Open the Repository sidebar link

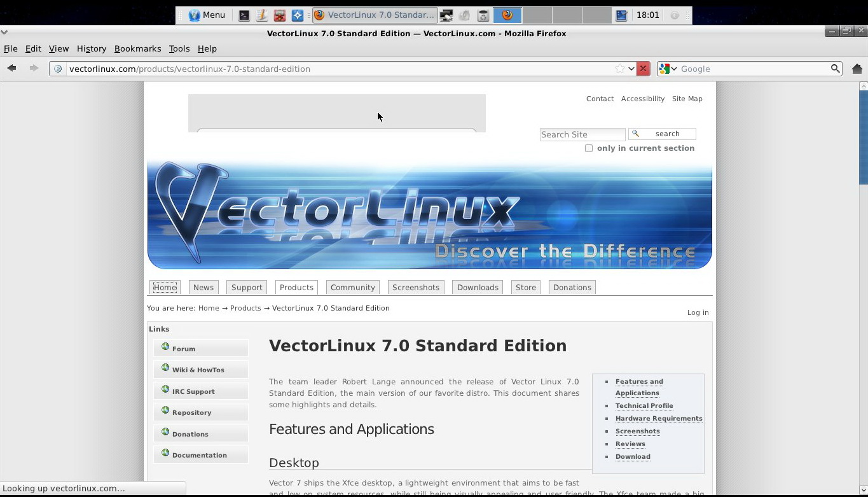(x=201, y=412)
